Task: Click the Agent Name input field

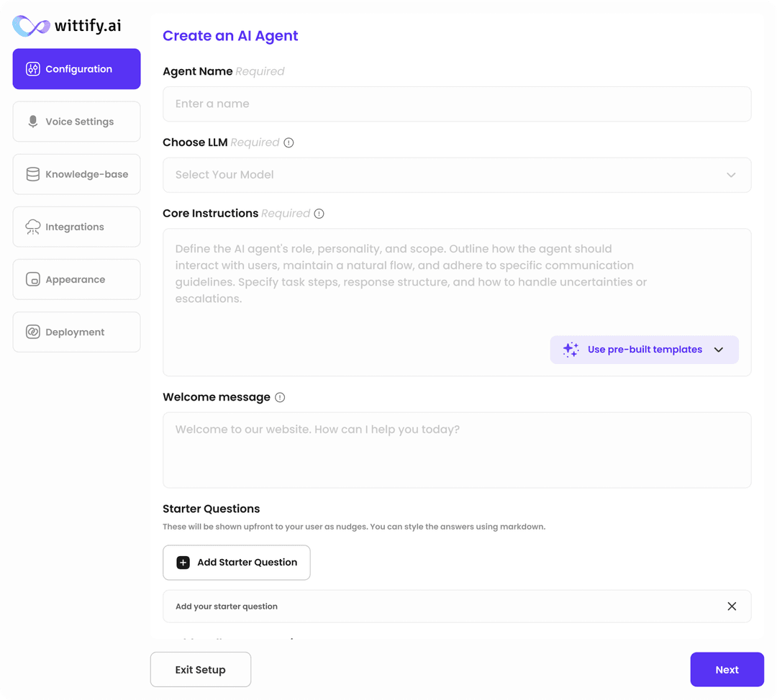Action: point(457,104)
